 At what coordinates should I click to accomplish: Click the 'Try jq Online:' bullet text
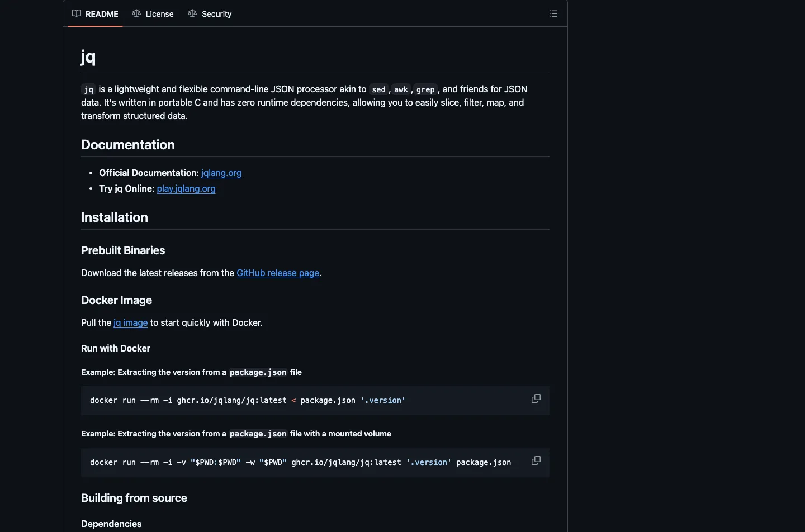pos(127,188)
